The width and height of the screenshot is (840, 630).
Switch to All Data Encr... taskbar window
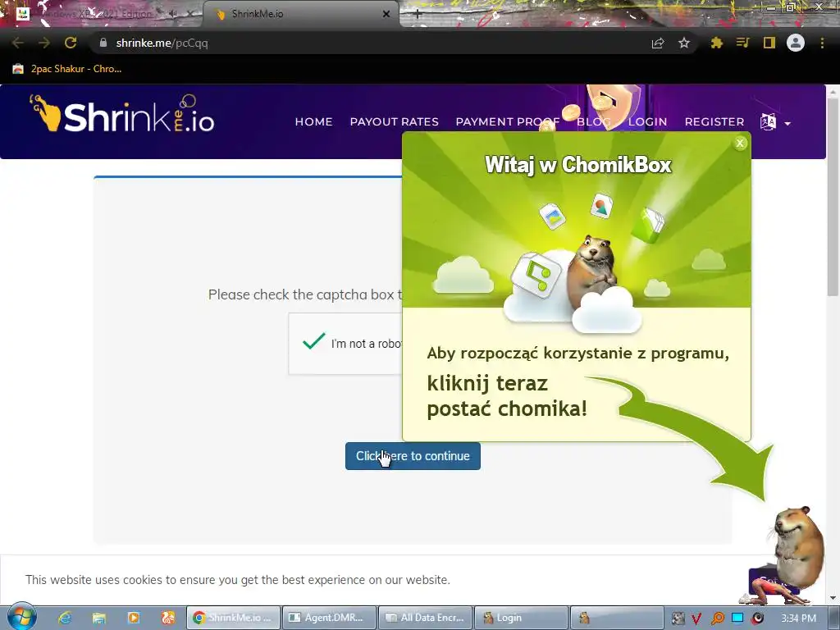pos(426,618)
